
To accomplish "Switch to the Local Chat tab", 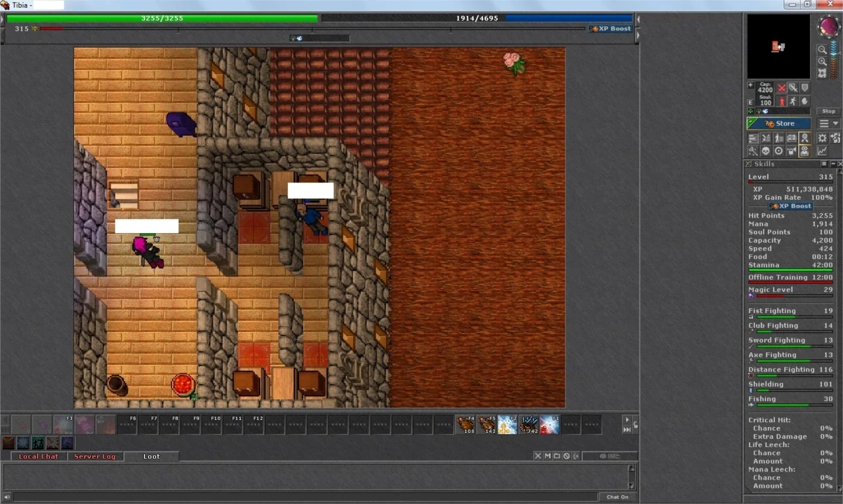I will (x=39, y=456).
